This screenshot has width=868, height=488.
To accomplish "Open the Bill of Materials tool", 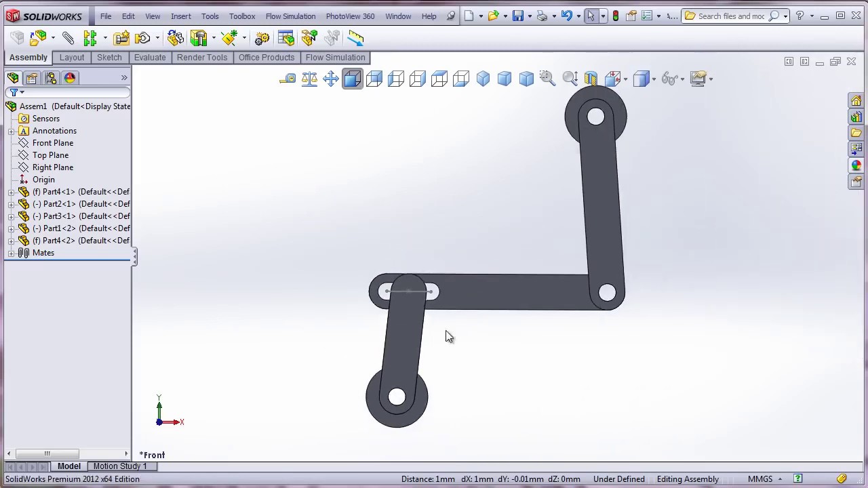I will click(x=286, y=38).
